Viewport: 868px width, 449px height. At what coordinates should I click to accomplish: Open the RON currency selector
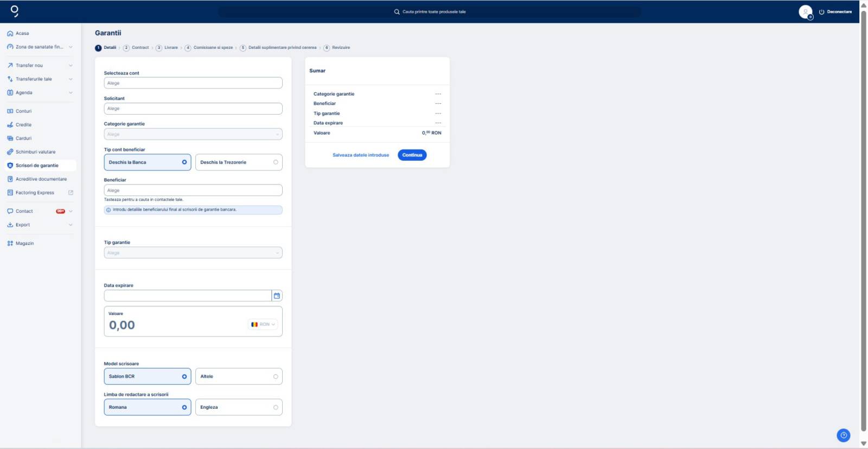(x=263, y=325)
